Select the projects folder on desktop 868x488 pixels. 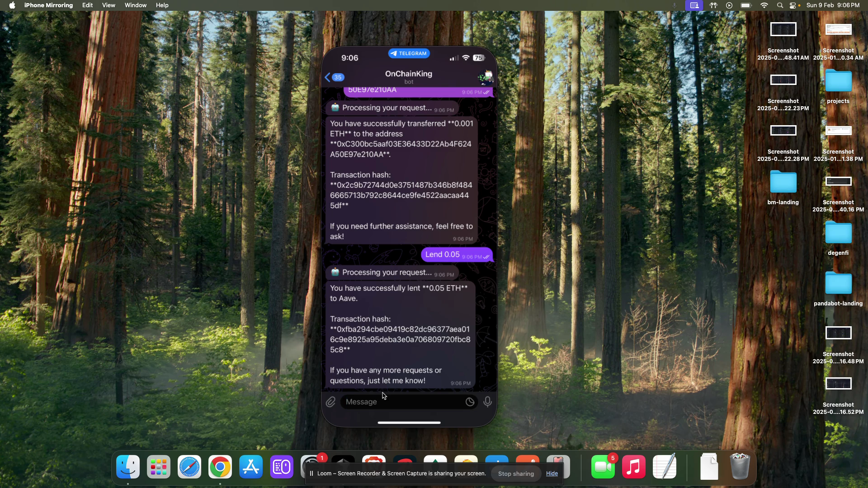coord(838,81)
